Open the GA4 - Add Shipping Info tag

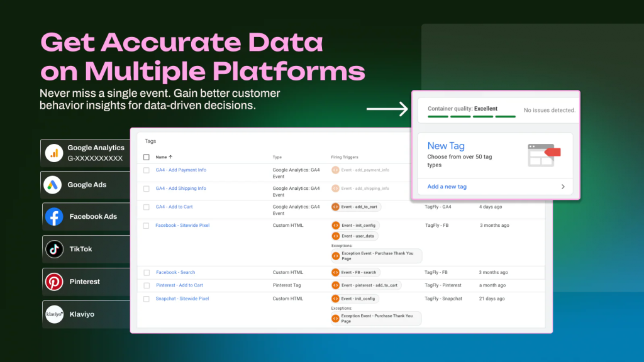pyautogui.click(x=180, y=189)
